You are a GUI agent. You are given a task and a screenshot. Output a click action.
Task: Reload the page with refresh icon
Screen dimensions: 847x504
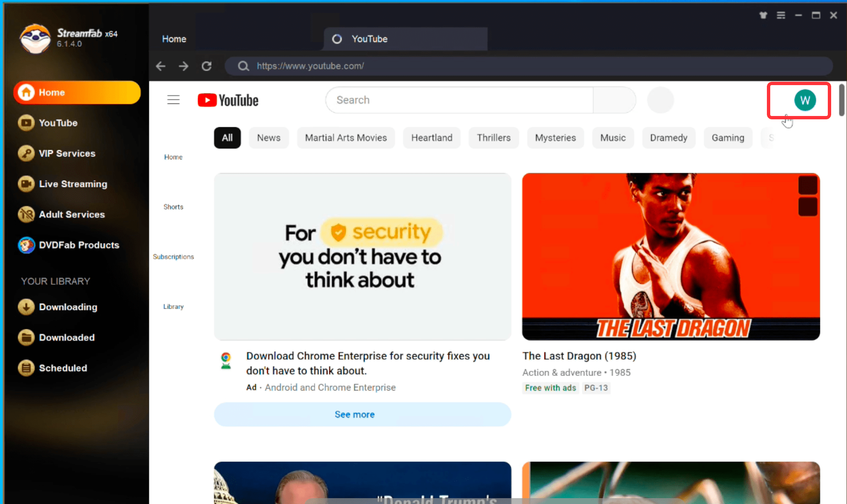(x=207, y=66)
